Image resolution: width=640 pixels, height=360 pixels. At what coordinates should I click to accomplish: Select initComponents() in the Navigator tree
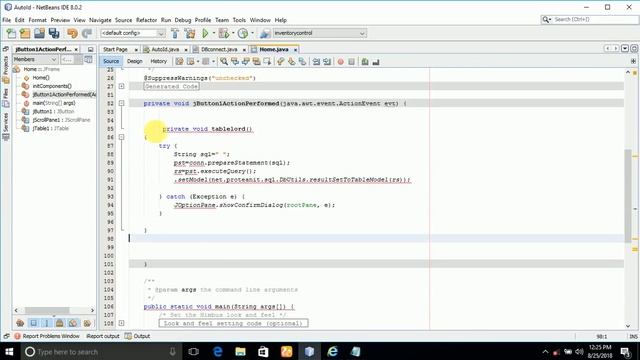[52, 86]
